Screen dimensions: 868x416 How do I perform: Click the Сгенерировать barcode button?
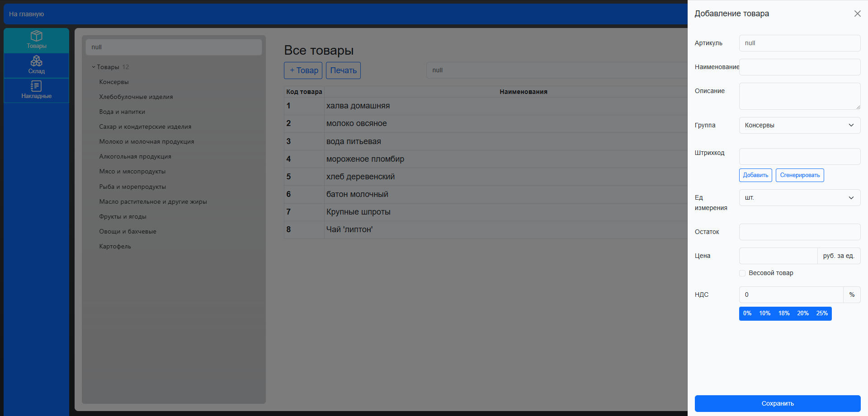[x=799, y=175]
